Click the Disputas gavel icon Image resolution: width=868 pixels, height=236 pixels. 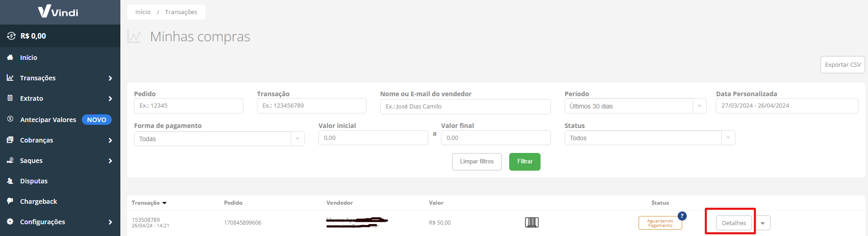coord(10,181)
